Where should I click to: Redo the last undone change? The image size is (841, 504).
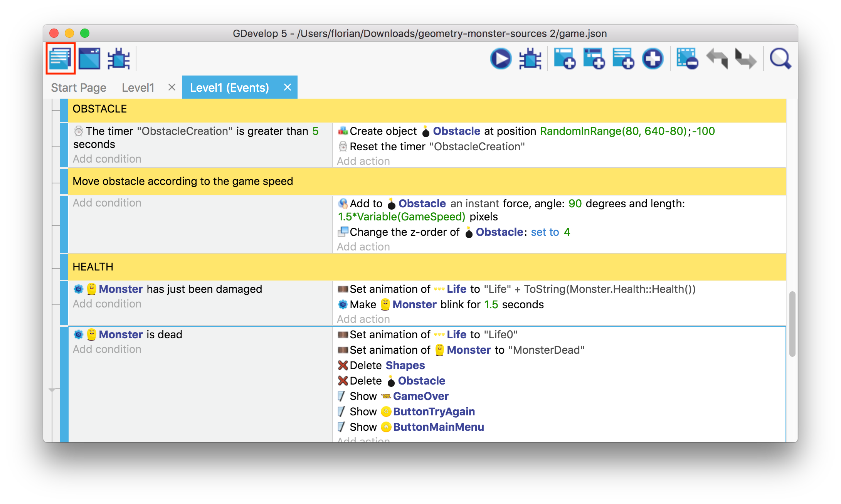point(745,59)
